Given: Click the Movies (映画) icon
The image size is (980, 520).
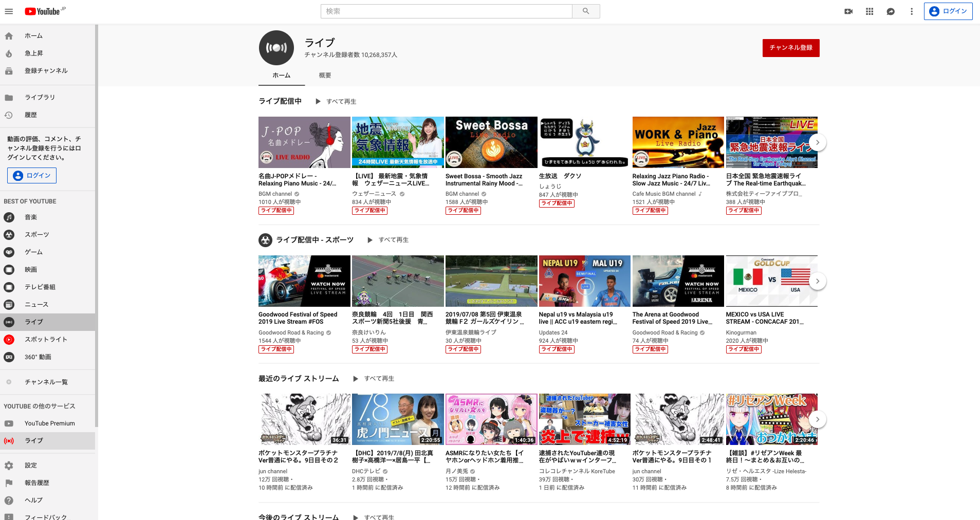Looking at the screenshot, I should coord(9,270).
